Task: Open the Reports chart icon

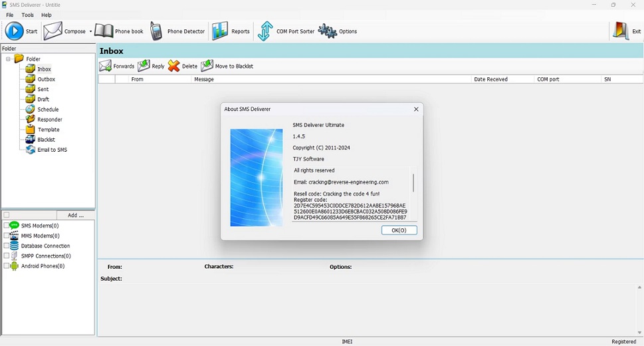Action: (220, 31)
